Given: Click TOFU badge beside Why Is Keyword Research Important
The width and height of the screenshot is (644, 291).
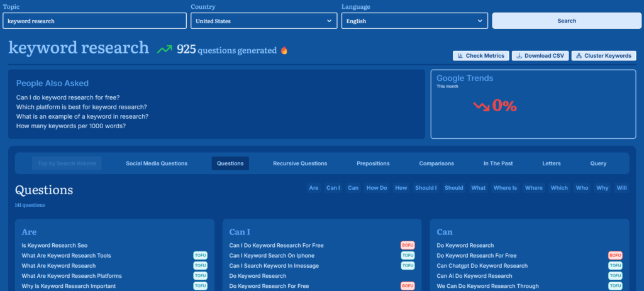Looking at the screenshot, I should pos(201,286).
